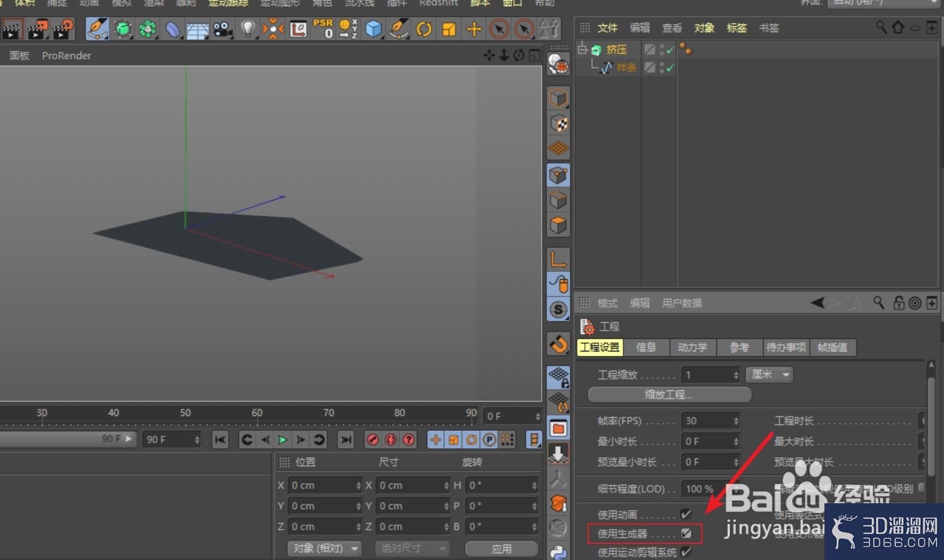This screenshot has height=560, width=944.
Task: Add a Camera from the toolbar
Action: coord(222,29)
